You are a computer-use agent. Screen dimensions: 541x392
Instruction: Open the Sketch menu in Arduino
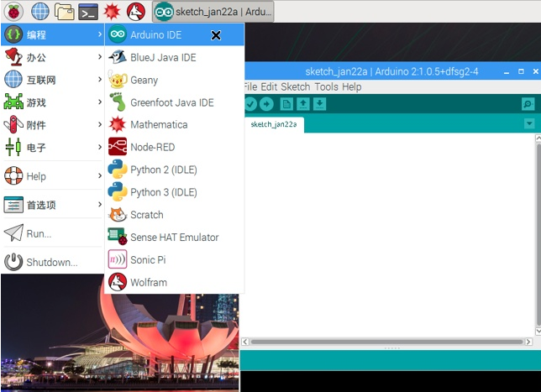click(296, 87)
